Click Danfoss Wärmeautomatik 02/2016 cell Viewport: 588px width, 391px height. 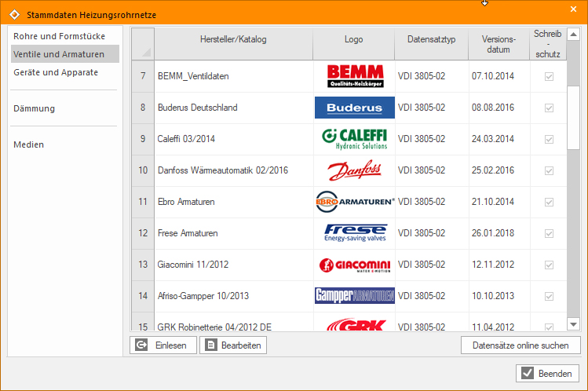coord(234,170)
